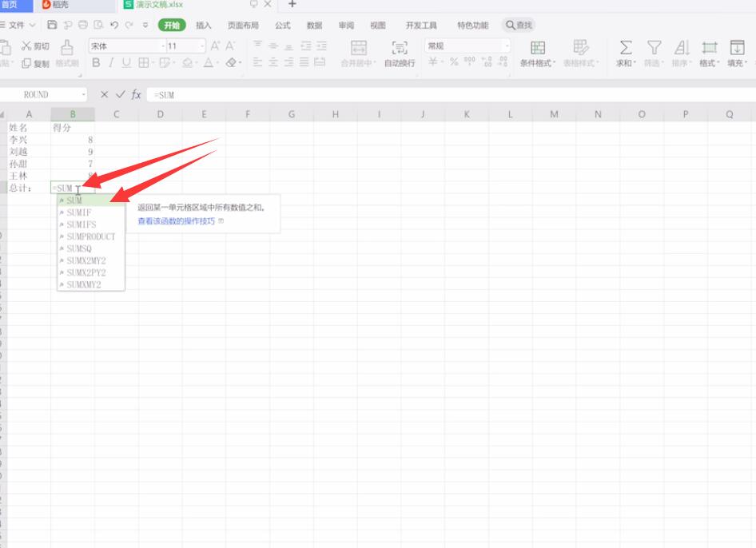Screen dimensions: 756x548
Task: Select SUMSQ from autocomplete list
Action: [x=91, y=248]
